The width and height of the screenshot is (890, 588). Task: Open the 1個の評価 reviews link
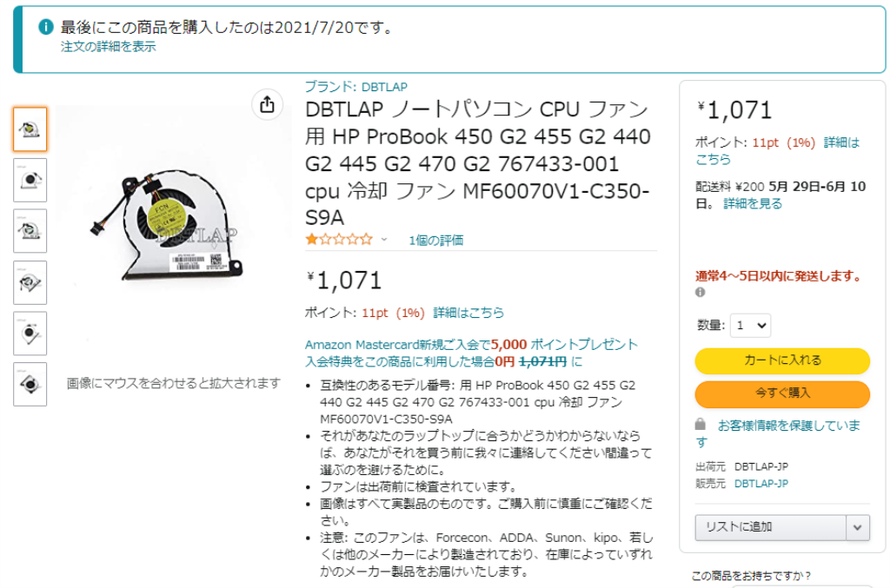[x=436, y=241]
